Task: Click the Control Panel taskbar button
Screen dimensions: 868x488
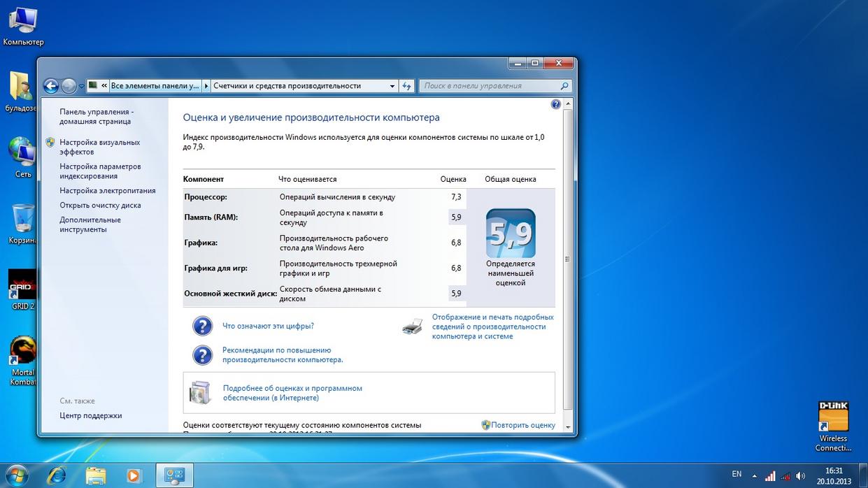Action: [173, 475]
